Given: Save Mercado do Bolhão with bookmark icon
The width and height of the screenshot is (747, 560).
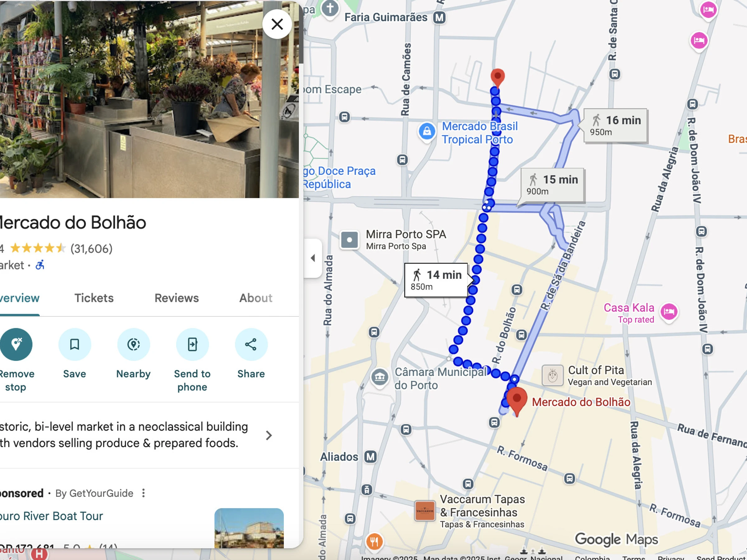Looking at the screenshot, I should click(75, 344).
